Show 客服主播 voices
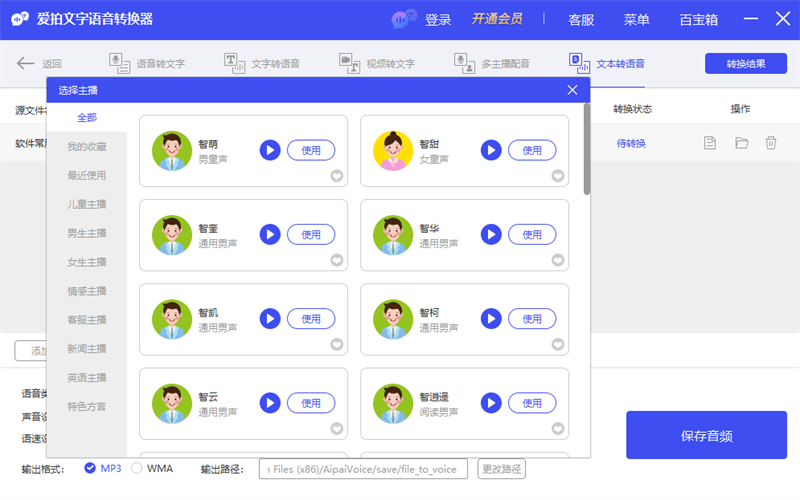This screenshot has width=800, height=500. click(x=87, y=320)
